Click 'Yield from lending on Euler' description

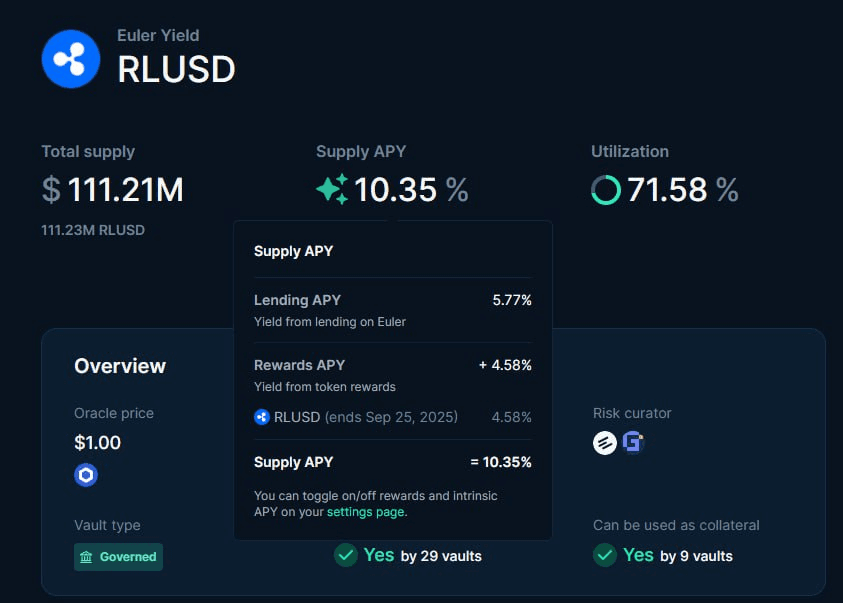pos(330,322)
